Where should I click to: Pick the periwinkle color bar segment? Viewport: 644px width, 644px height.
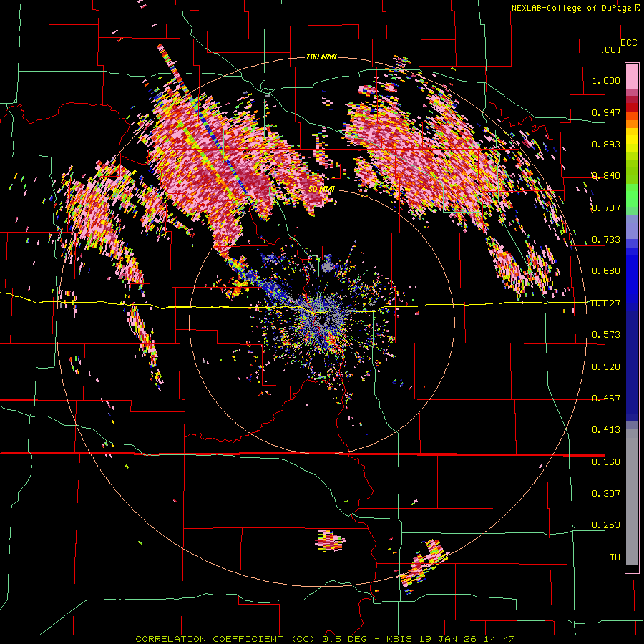tap(632, 227)
